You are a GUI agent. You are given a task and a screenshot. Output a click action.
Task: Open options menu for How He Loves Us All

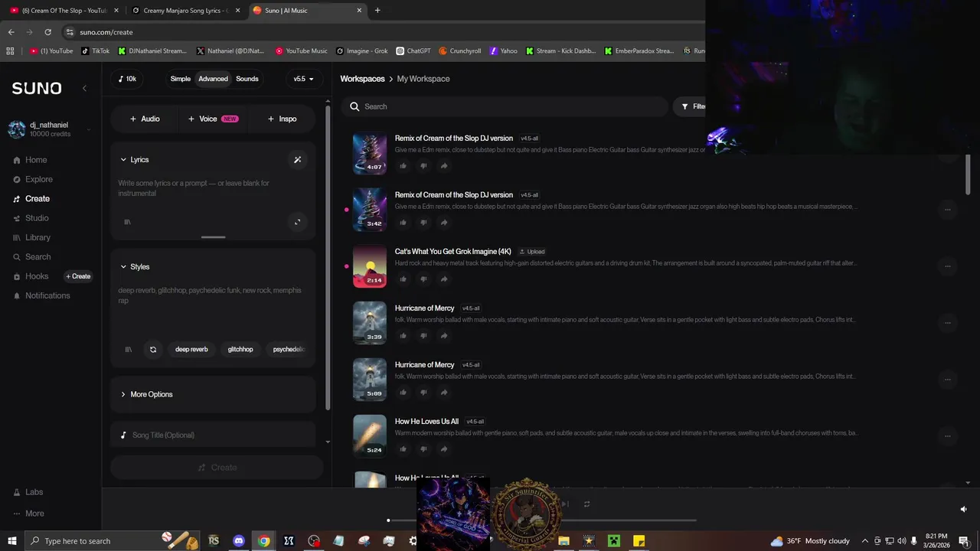(948, 436)
